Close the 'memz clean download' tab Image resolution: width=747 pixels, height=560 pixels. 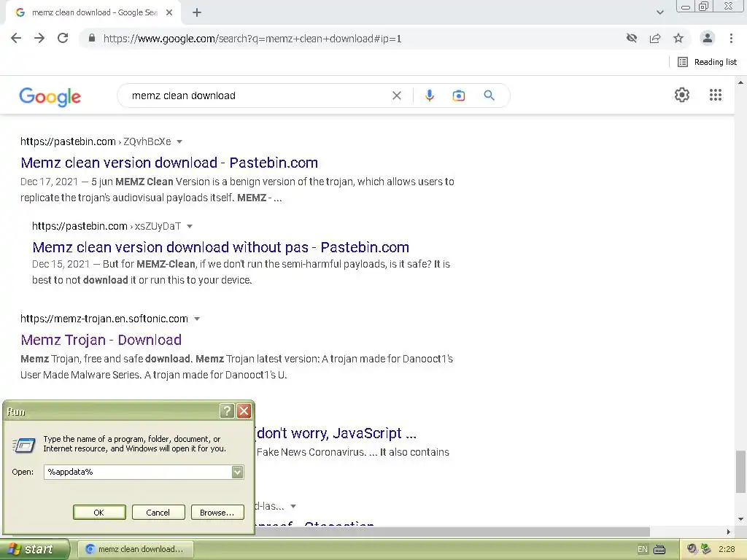tap(169, 13)
